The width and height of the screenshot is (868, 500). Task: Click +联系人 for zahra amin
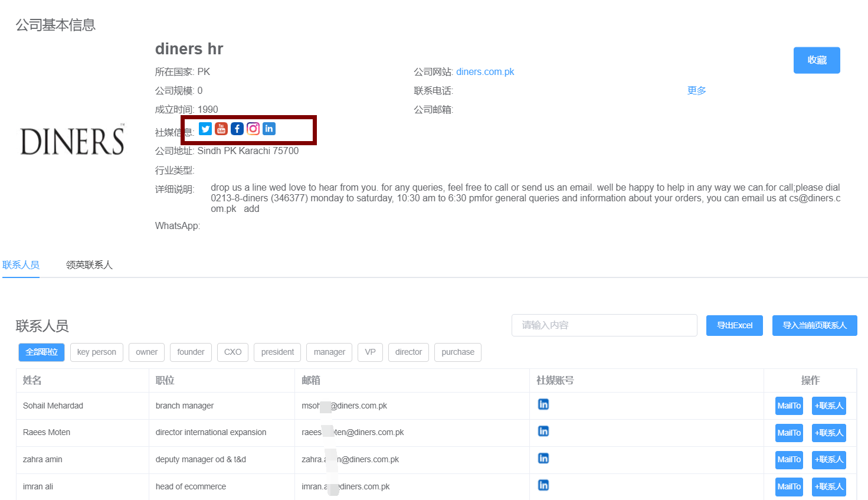[829, 459]
